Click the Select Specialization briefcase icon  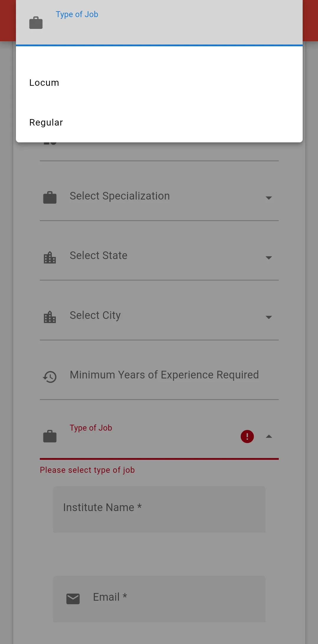(50, 198)
